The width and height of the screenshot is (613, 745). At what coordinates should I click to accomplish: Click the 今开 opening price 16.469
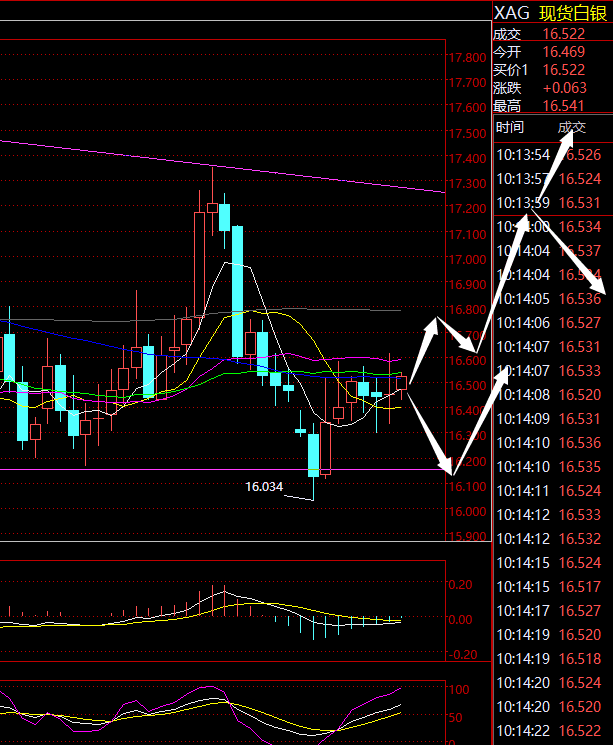pyautogui.click(x=564, y=52)
